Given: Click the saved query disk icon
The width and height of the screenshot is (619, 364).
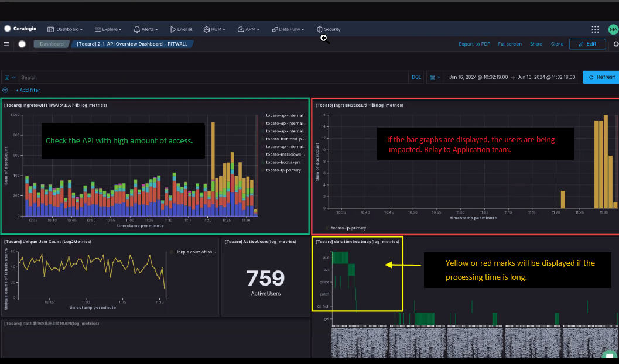Looking at the screenshot, I should pos(8,77).
